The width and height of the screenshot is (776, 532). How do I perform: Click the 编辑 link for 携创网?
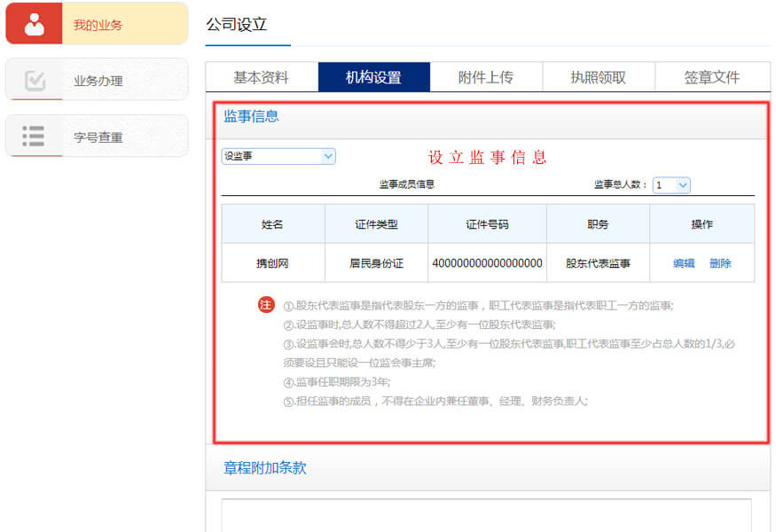click(x=685, y=263)
